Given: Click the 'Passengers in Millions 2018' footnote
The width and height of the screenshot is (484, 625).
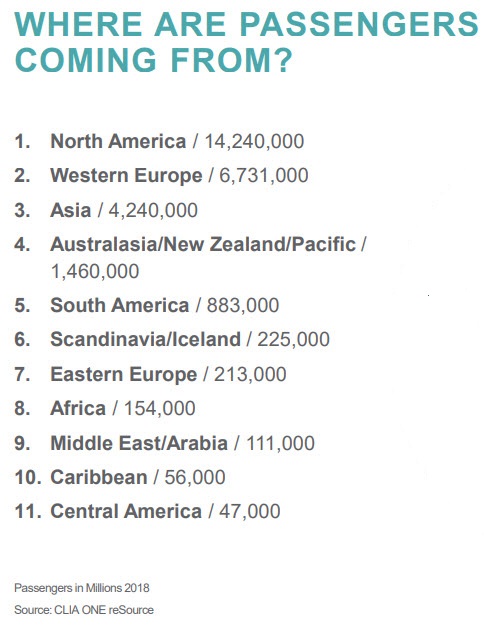Looking at the screenshot, I should coord(82,588).
